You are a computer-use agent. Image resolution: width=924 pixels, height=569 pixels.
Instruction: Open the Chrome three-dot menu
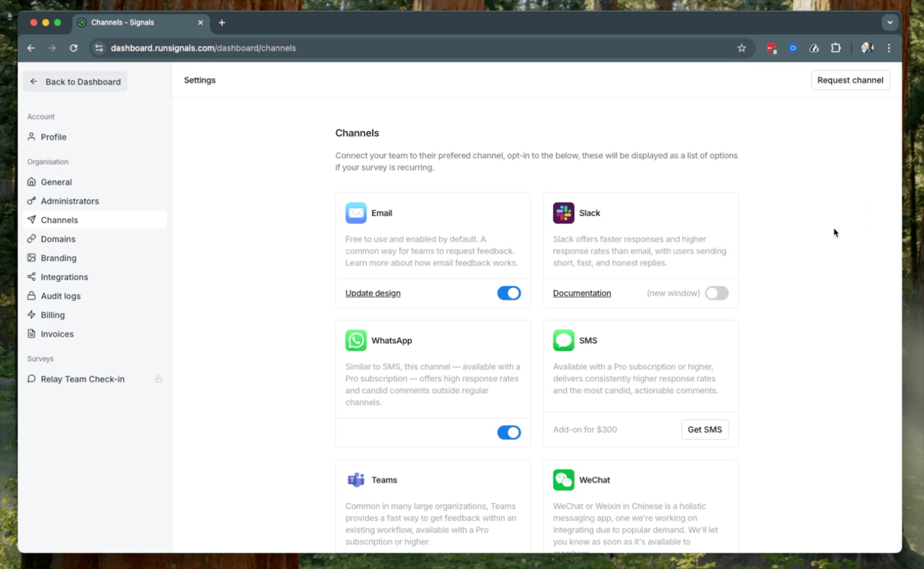point(889,48)
